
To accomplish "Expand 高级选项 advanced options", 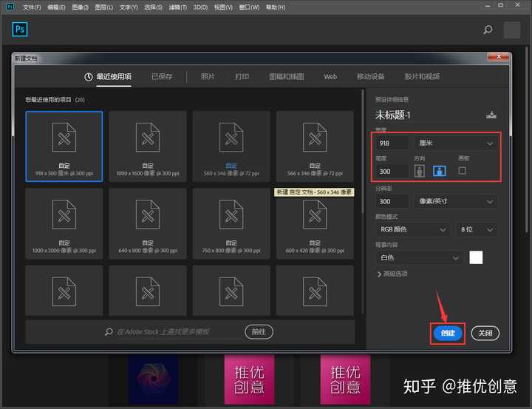I will click(392, 274).
